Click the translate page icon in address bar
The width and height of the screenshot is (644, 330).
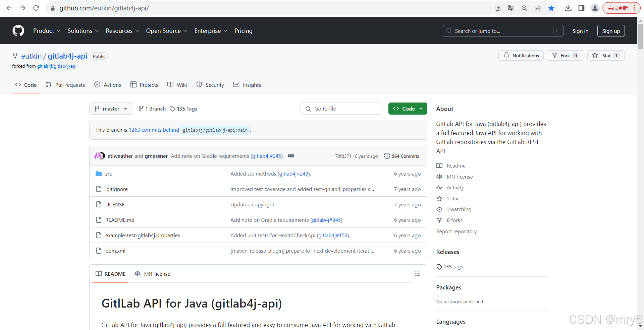pyautogui.click(x=511, y=8)
